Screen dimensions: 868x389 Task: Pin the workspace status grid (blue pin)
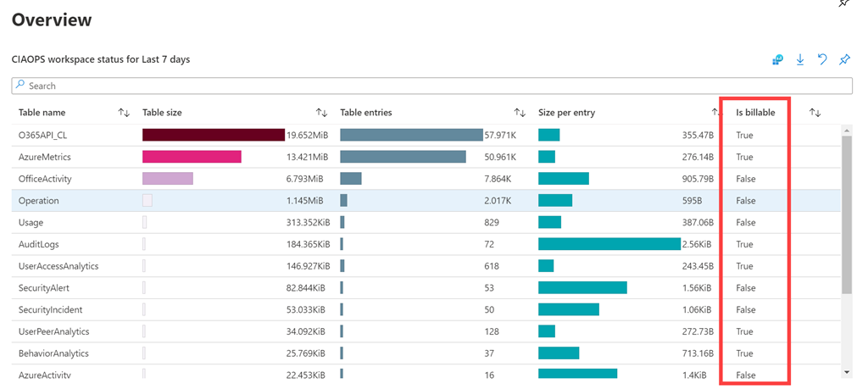coord(844,59)
